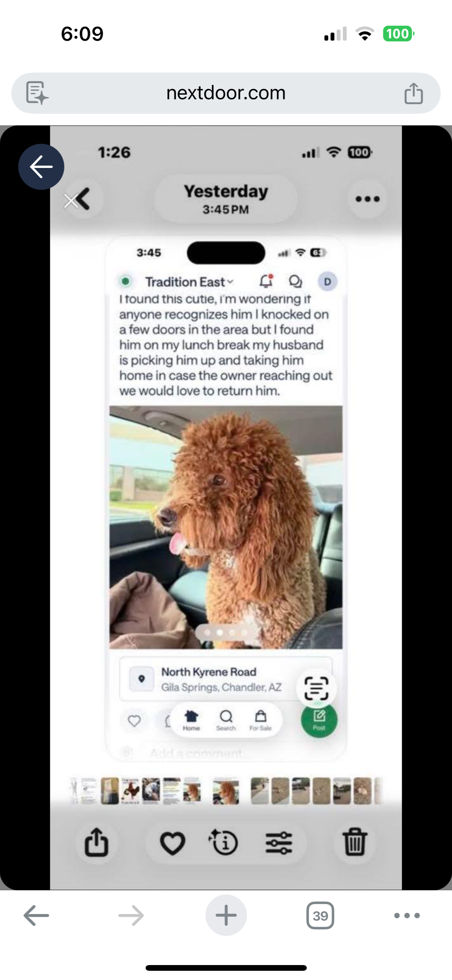Open the browser three-dot menu at bottom right

coord(407,916)
